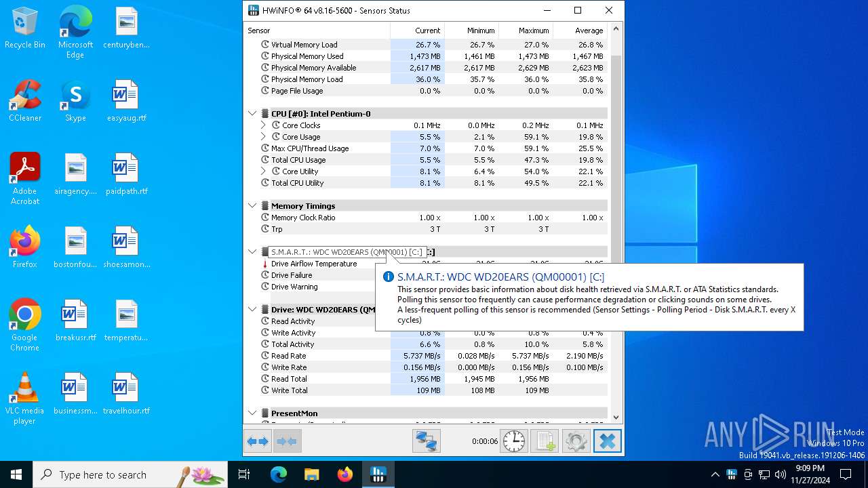
Task: Click the Read Rate sensor icon
Action: 265,356
